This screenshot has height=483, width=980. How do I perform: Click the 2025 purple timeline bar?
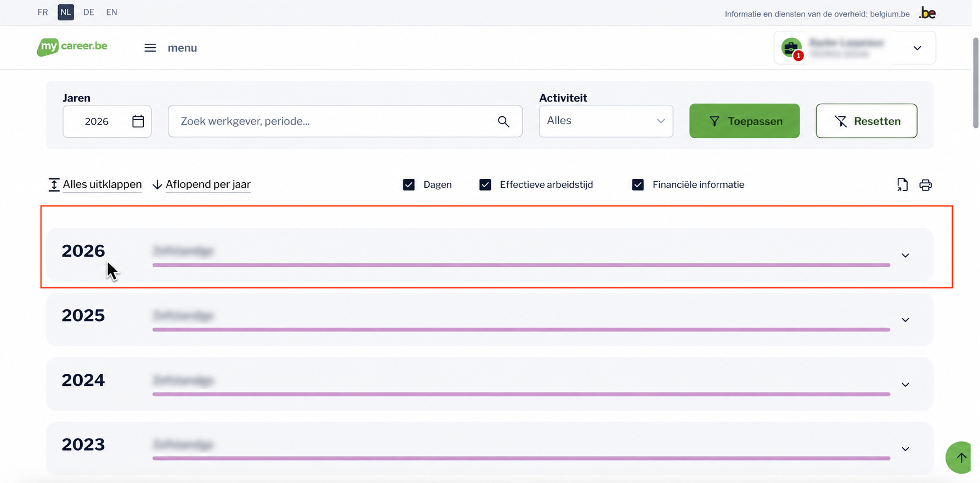(521, 329)
